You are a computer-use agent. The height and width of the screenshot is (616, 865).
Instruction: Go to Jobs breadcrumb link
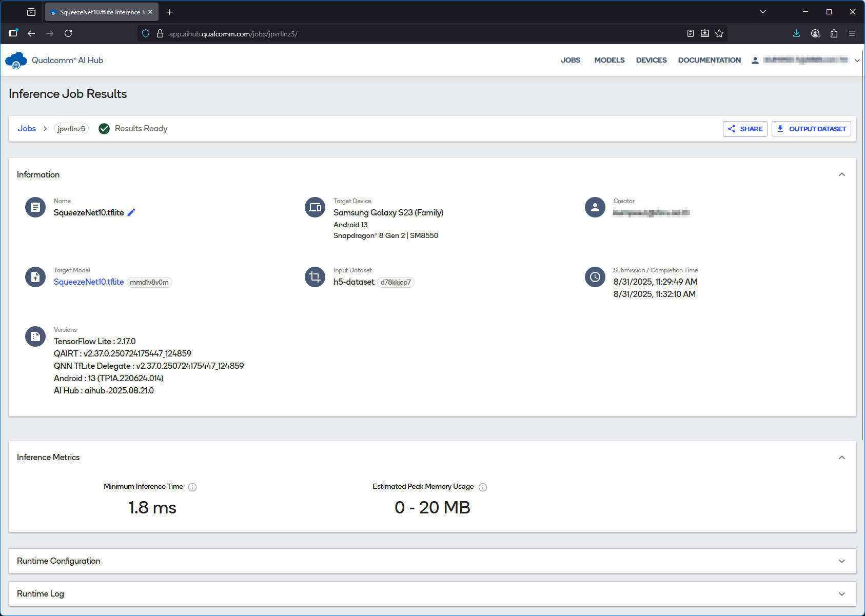27,129
